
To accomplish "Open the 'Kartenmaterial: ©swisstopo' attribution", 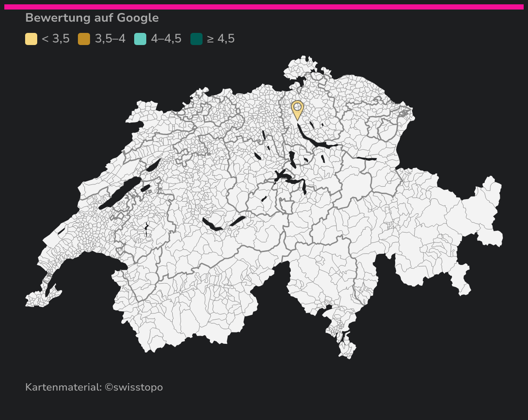I will tap(94, 387).
